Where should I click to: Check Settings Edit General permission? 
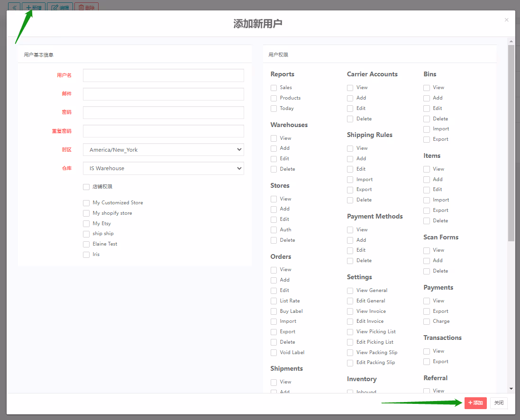(350, 301)
